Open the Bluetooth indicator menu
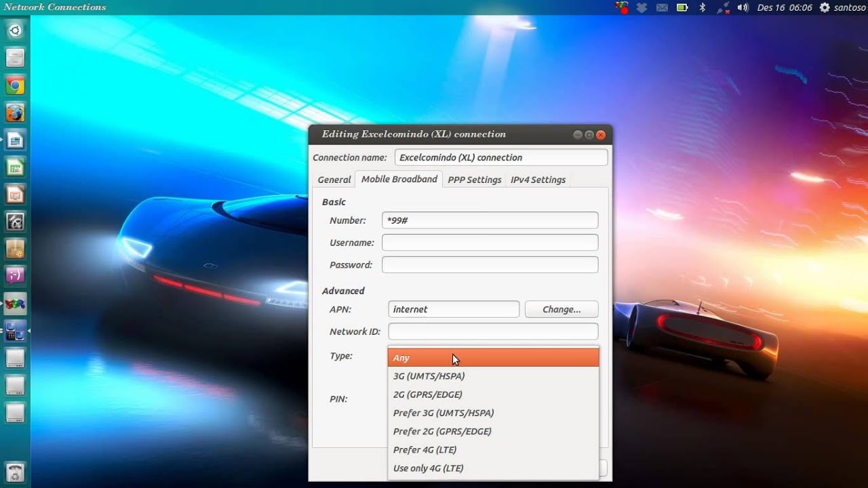The height and width of the screenshot is (488, 868). tap(703, 7)
